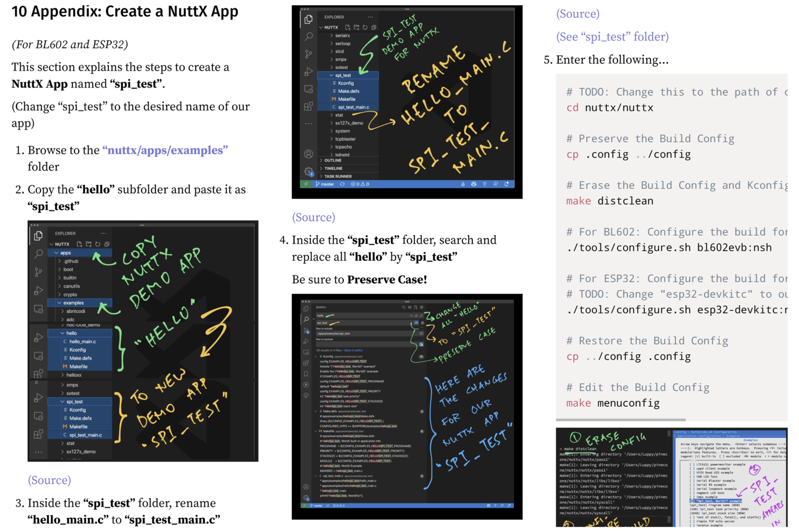Click the code block horizontal scrollbar
The height and width of the screenshot is (532, 799).
pyautogui.click(x=621, y=420)
